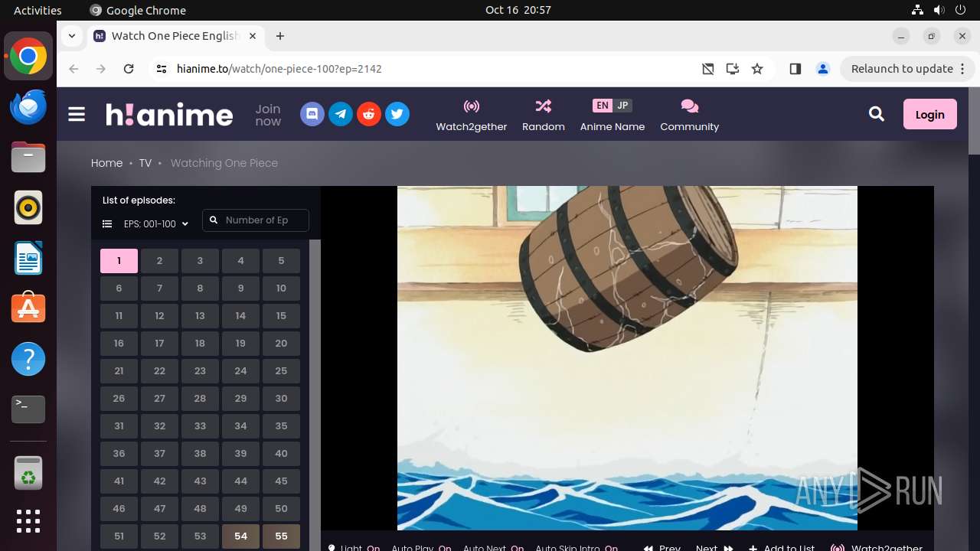Open Ubuntu Software from the dock
The width and height of the screenshot is (980, 551).
[x=28, y=308]
